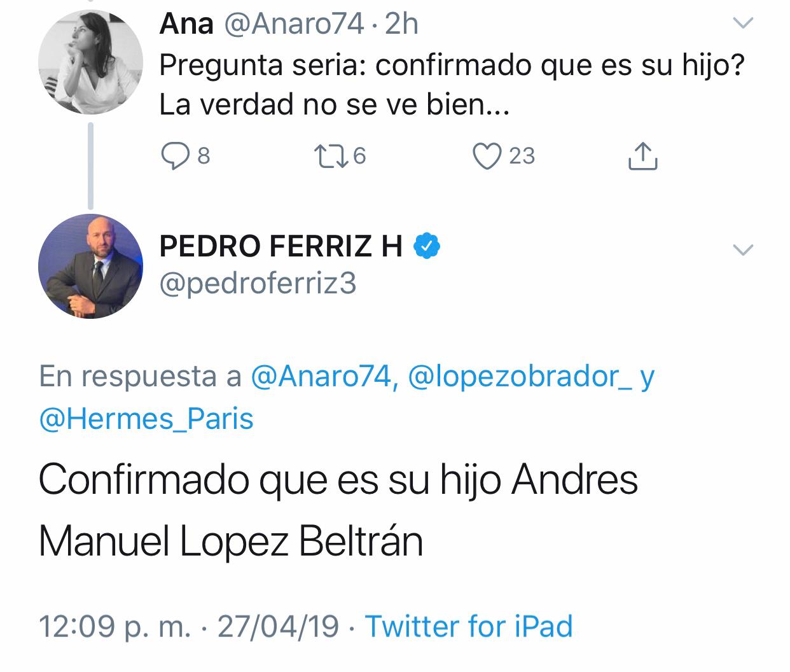Viewport: 790px width, 672px height.
Task: Click the blue verified badge
Action: coord(427,246)
